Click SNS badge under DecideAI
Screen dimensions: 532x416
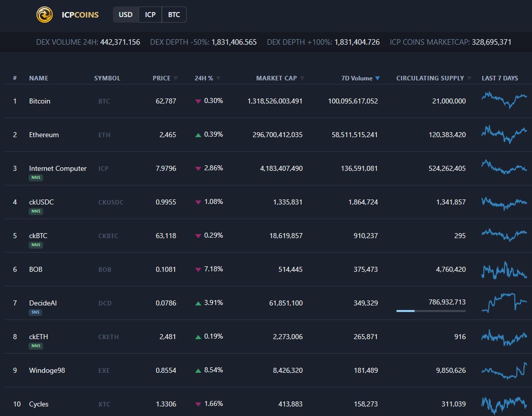coord(35,312)
